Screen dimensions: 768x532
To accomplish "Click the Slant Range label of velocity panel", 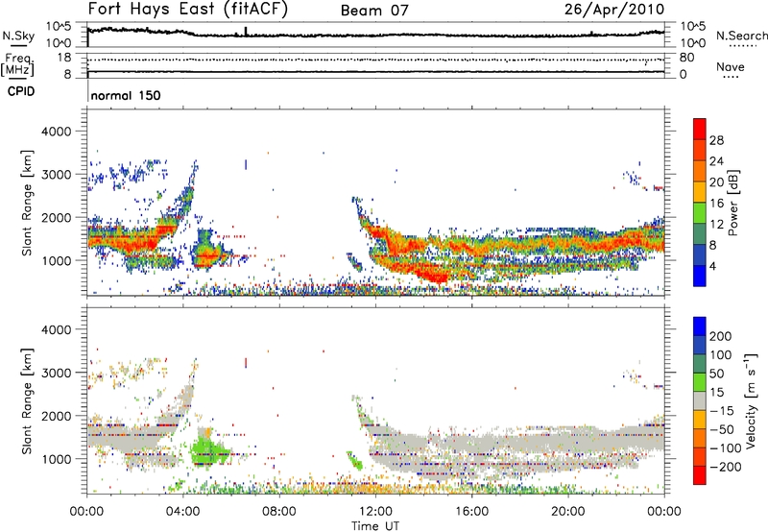I will pos(27,400).
